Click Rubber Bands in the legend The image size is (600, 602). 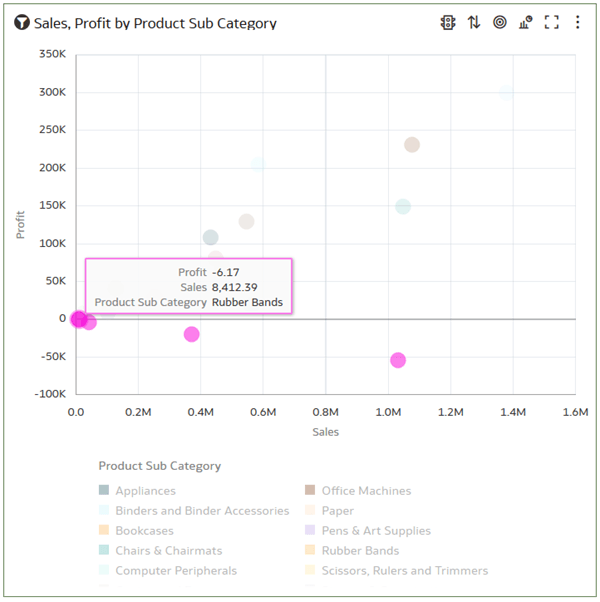[360, 551]
